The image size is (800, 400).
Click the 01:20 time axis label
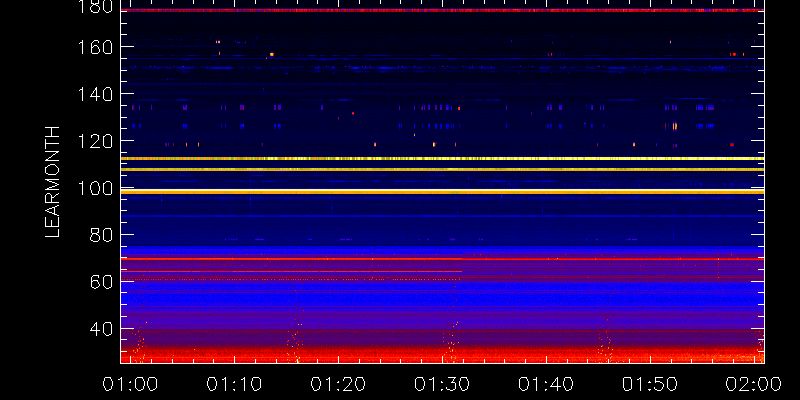[x=338, y=384]
